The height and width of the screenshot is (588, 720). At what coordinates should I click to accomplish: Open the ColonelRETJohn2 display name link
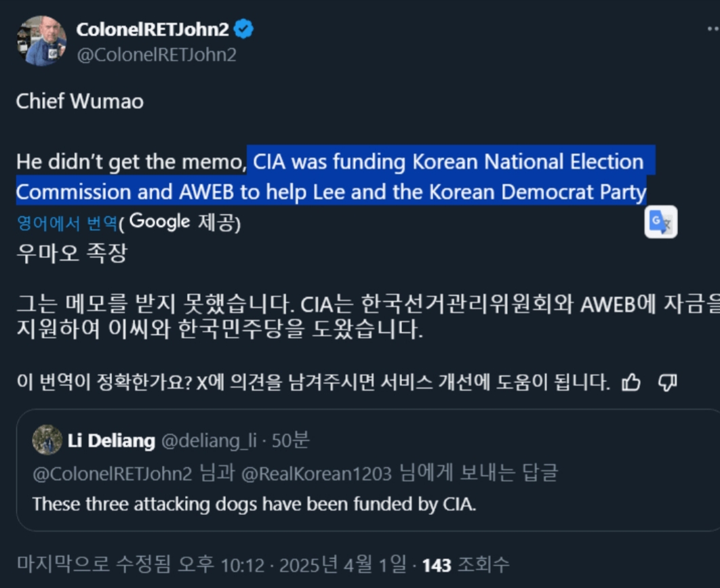click(x=153, y=30)
